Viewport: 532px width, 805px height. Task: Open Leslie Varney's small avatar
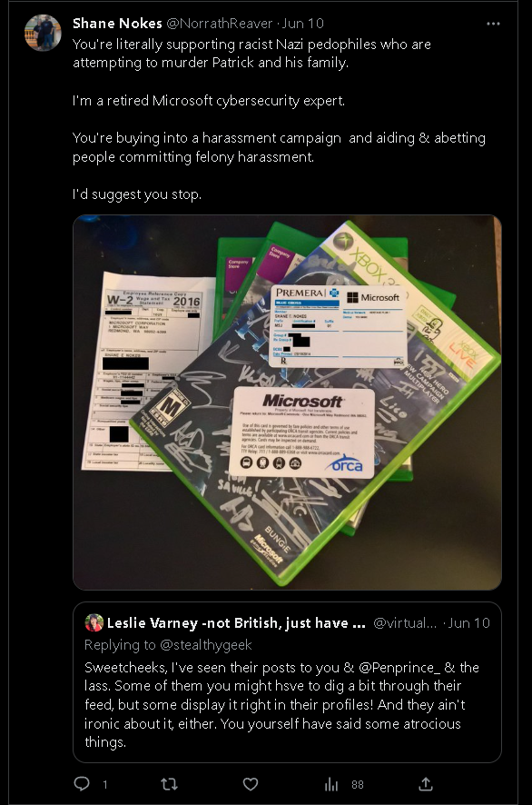coord(94,622)
